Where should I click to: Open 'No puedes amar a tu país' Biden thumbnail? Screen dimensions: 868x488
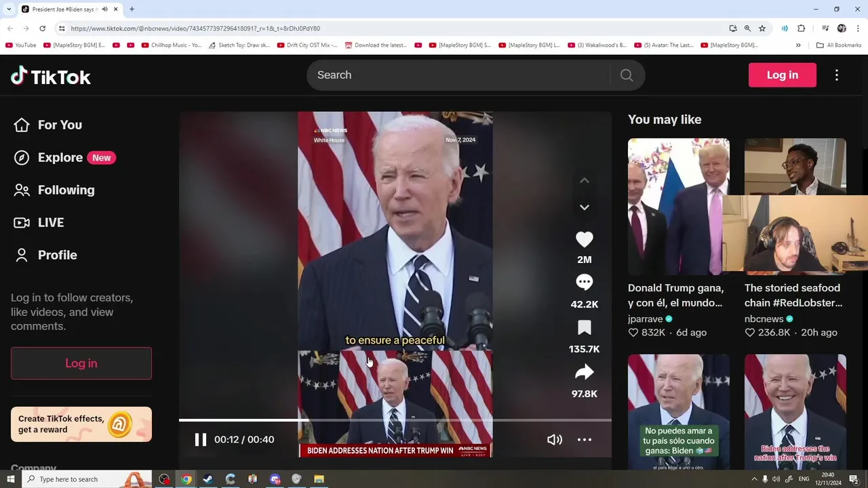click(679, 411)
